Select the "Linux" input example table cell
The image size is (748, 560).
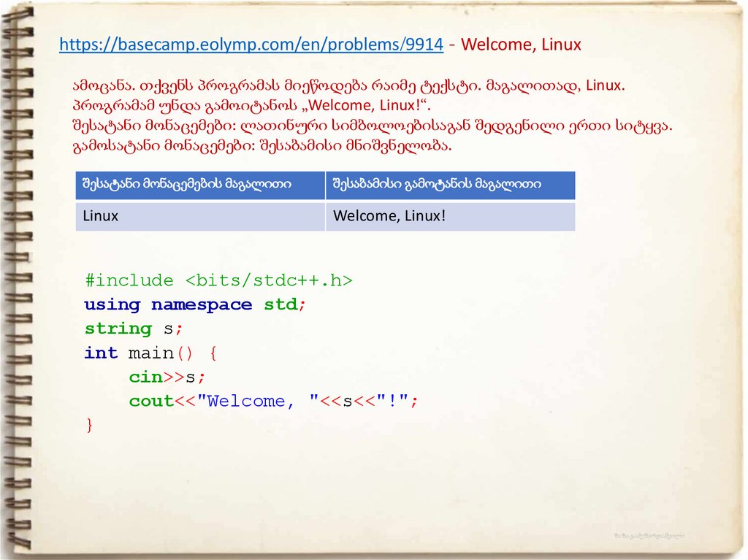pyautogui.click(x=200, y=217)
